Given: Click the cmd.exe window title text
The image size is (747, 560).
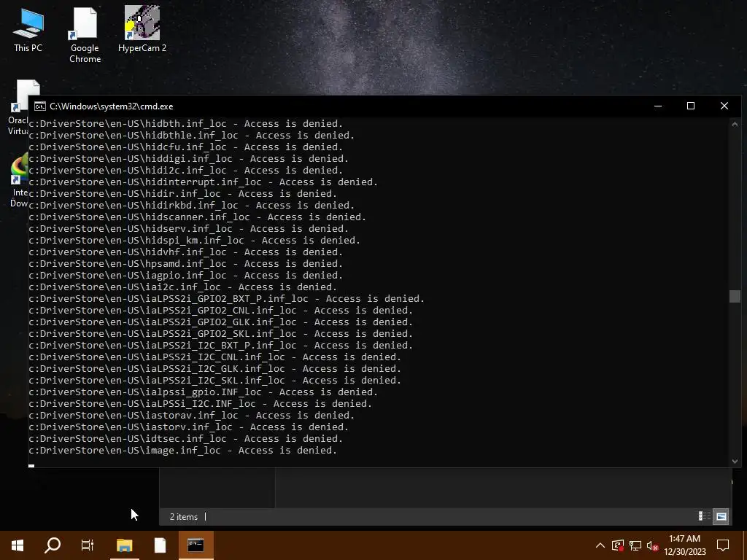Looking at the screenshot, I should coord(112,106).
